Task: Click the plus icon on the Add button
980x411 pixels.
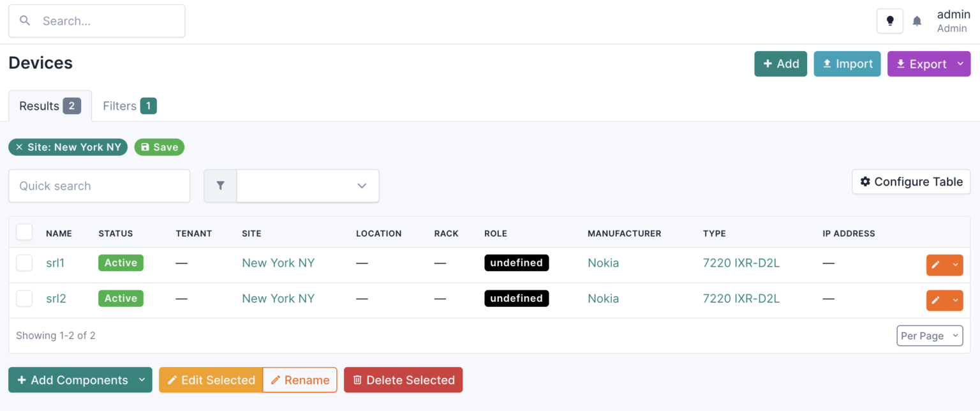Action: [769, 64]
